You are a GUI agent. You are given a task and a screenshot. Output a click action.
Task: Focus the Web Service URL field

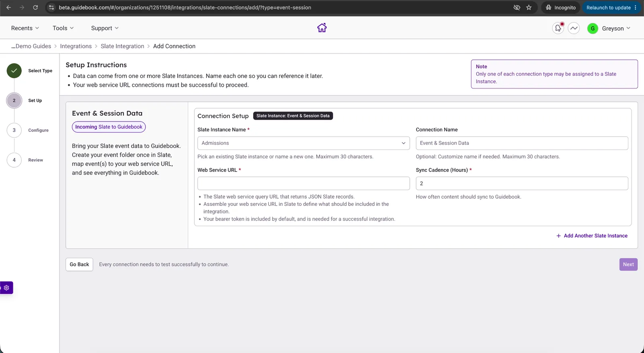tap(303, 183)
